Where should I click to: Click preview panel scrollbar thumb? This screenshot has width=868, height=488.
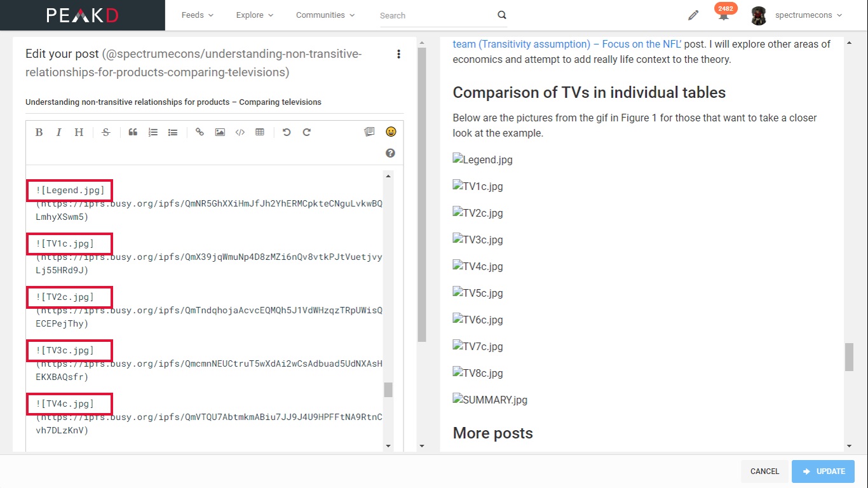[849, 357]
